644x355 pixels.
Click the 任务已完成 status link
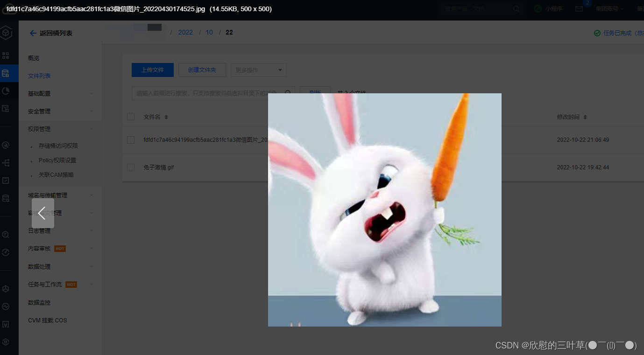click(623, 33)
